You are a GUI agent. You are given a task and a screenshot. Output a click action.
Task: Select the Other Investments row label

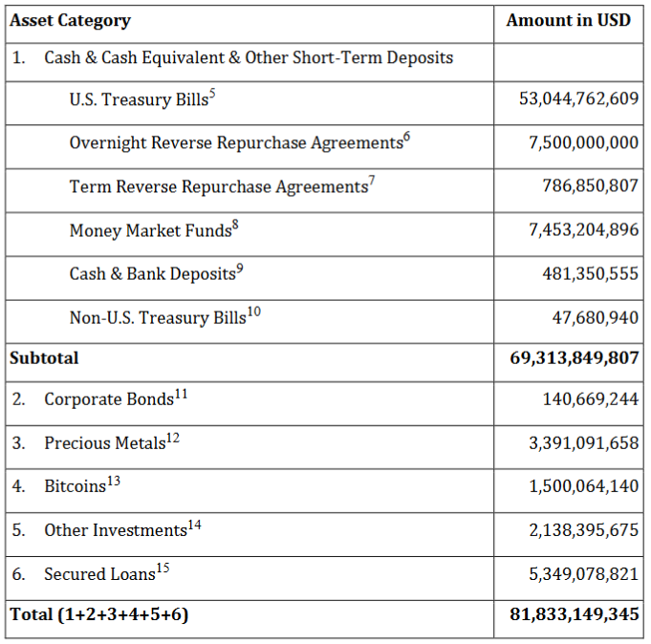[115, 530]
